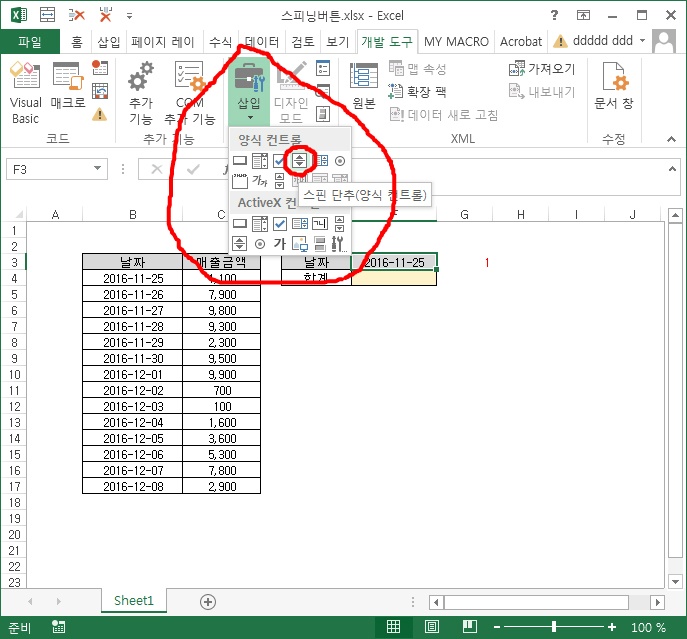Viewport: 687px width, 639px height.
Task: Open the 파일 file tab
Action: (x=30, y=42)
